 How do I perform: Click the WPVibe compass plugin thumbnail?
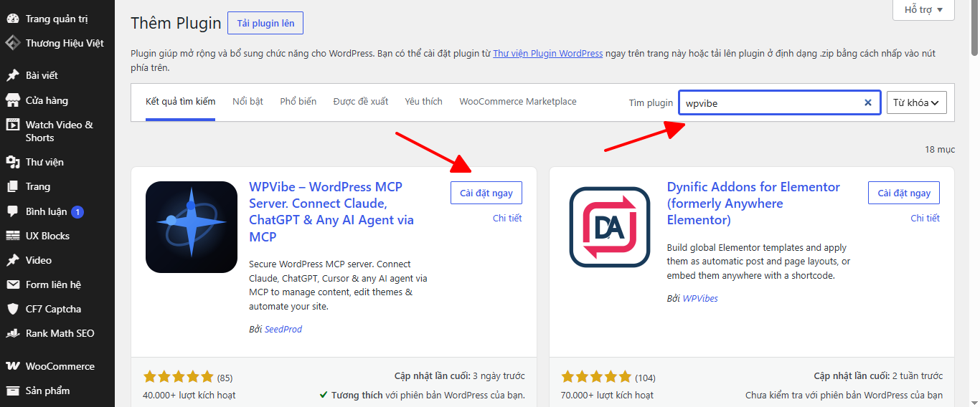pos(192,227)
